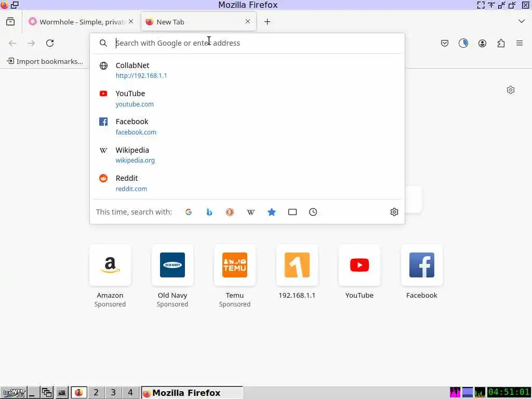Select the YouTube youtube.com suggestion
532x399 pixels.
(247, 98)
